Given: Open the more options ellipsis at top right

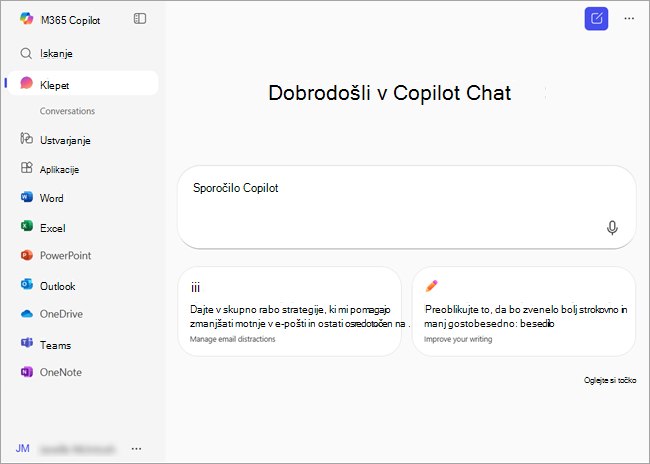Looking at the screenshot, I should 629,19.
